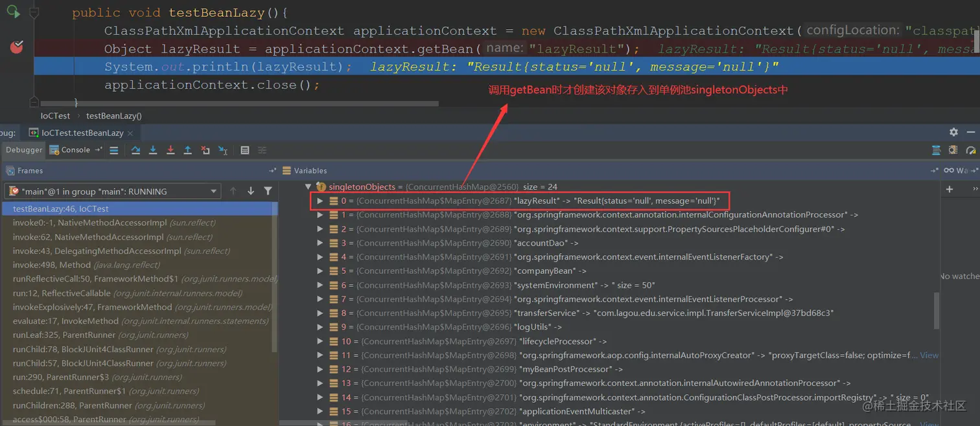Click testBeanLazy() in the editor breadcrumb
The width and height of the screenshot is (980, 426).
point(114,116)
